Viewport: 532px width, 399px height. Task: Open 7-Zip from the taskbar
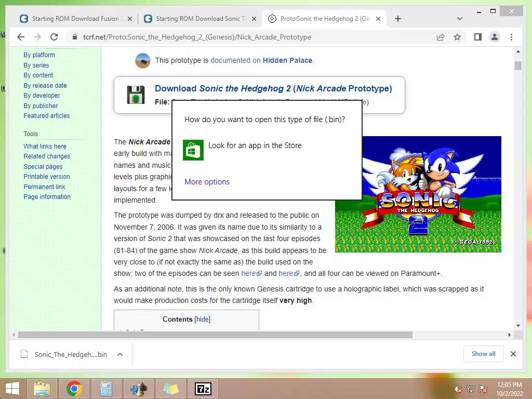point(203,389)
